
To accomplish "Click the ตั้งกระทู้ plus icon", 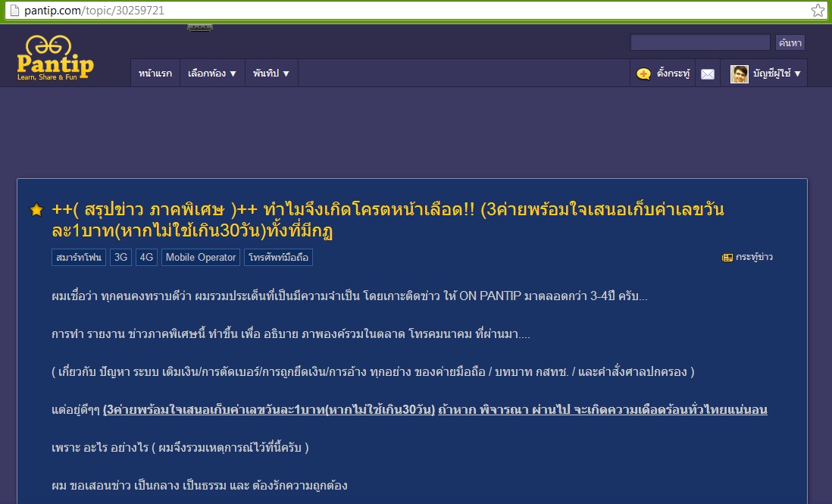I will tap(643, 74).
